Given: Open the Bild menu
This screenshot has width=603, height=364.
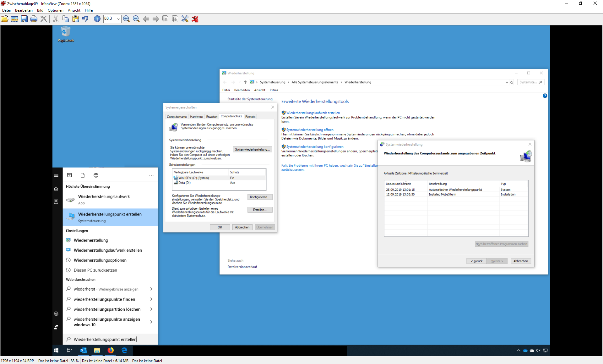Looking at the screenshot, I should tap(40, 10).
